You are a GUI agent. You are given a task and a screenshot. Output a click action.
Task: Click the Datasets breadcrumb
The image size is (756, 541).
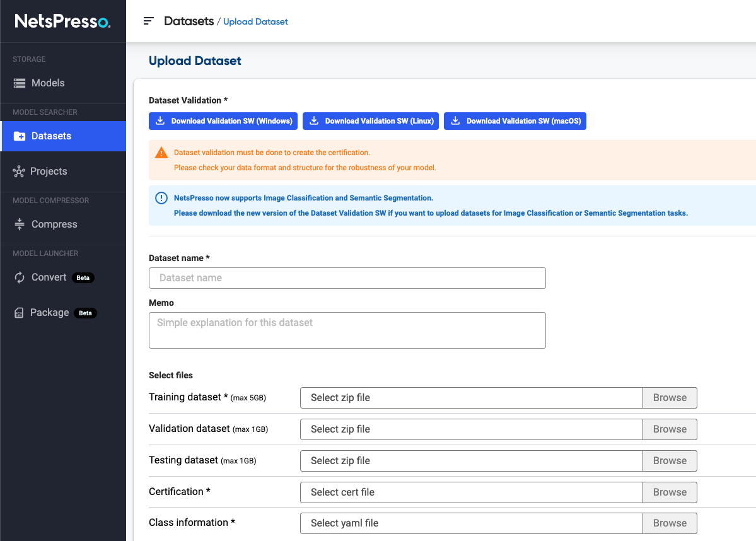(189, 21)
